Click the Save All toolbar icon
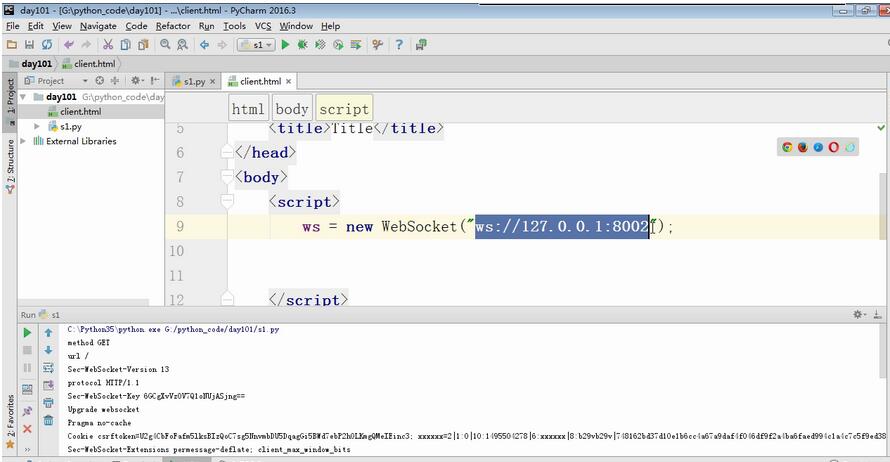890x462 pixels. (x=30, y=44)
